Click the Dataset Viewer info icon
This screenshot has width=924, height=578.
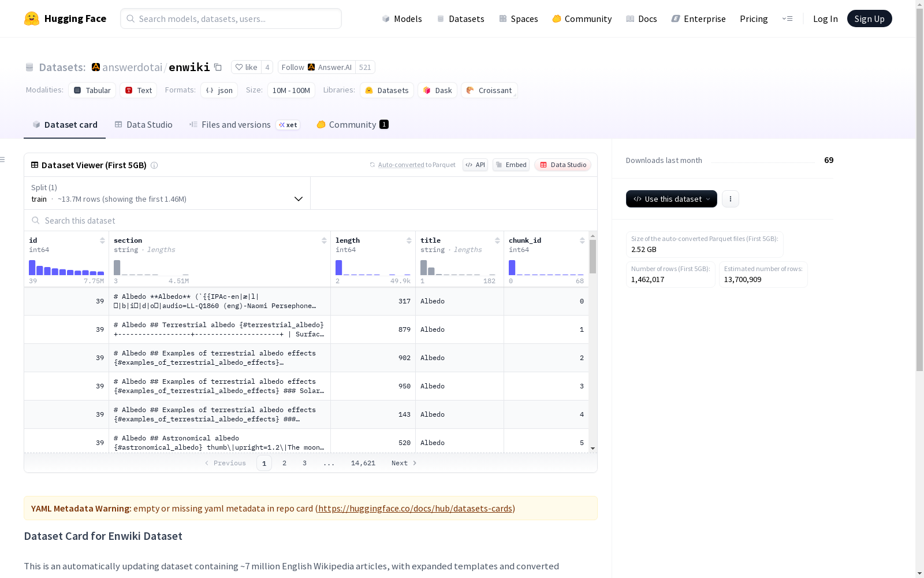(154, 165)
